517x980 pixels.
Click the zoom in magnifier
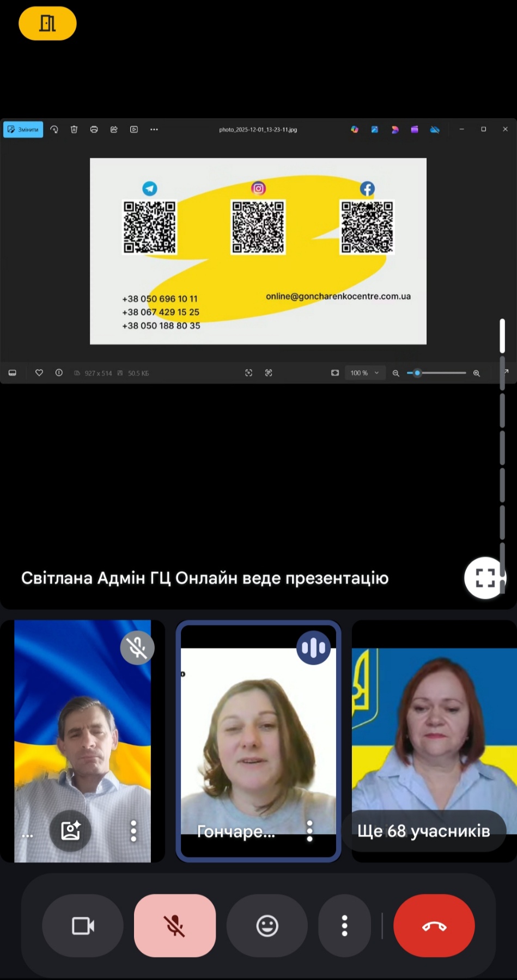[x=477, y=373]
